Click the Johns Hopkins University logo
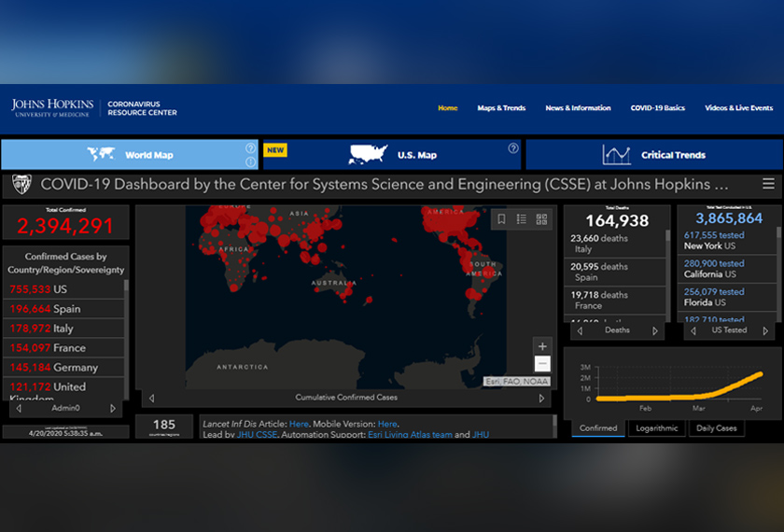 [x=52, y=107]
